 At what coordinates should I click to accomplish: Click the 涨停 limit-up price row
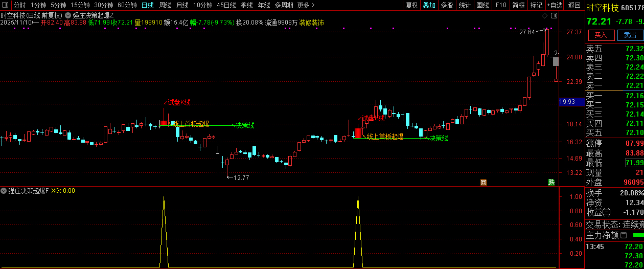(615, 143)
